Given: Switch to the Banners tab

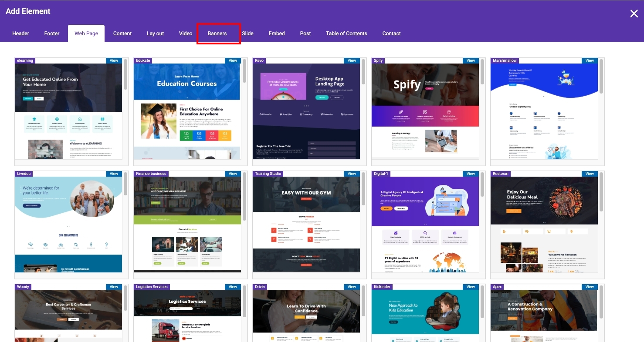Looking at the screenshot, I should [217, 34].
